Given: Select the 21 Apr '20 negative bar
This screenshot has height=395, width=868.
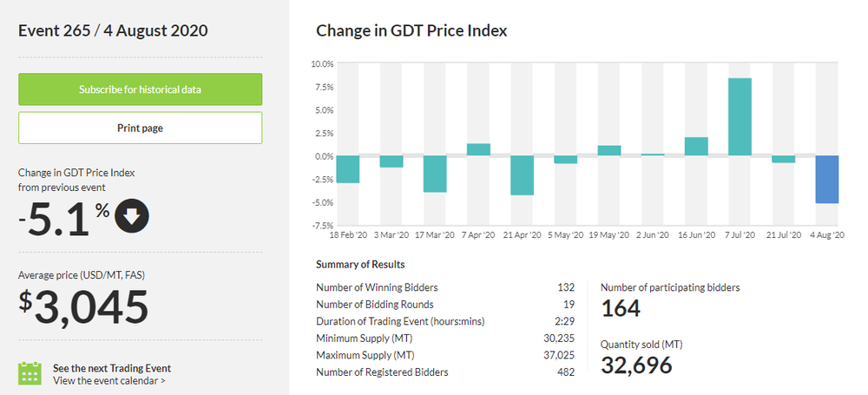Looking at the screenshot, I should 522,175.
